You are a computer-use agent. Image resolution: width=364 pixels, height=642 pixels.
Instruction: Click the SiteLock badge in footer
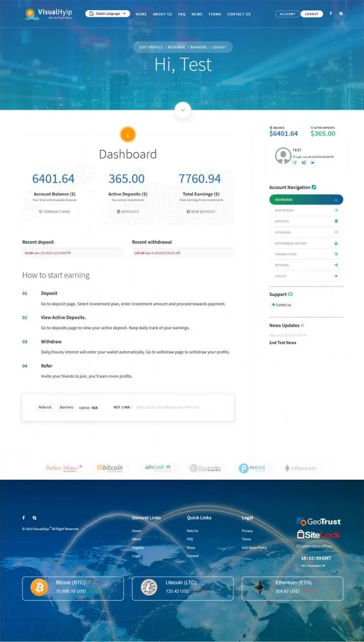pyautogui.click(x=319, y=534)
